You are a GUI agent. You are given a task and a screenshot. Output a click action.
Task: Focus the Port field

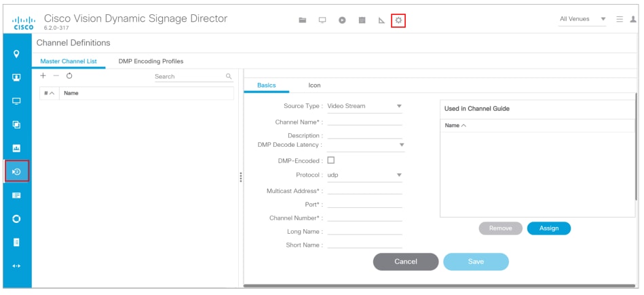coord(364,204)
